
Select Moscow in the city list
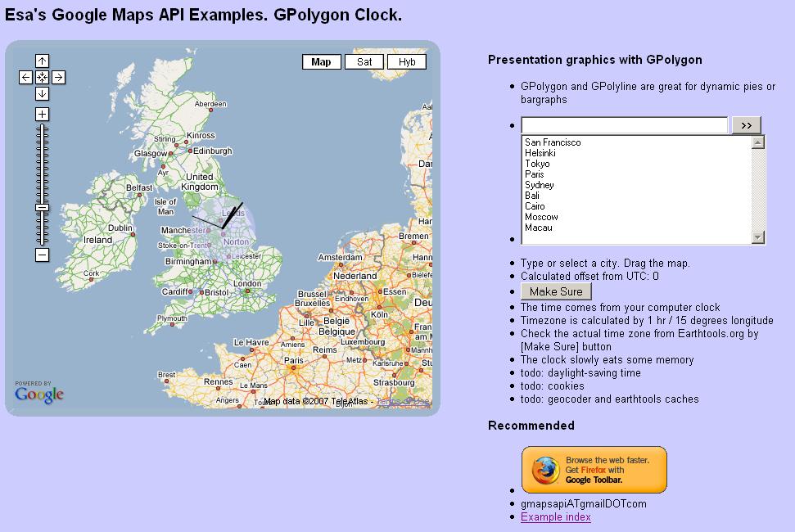[x=541, y=217]
